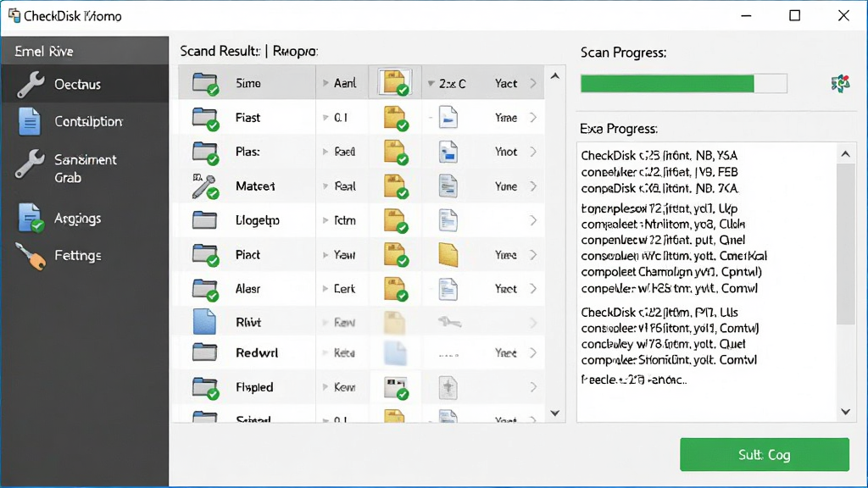Click the Yact text in Sime row
This screenshot has width=868, height=488.
[506, 84]
